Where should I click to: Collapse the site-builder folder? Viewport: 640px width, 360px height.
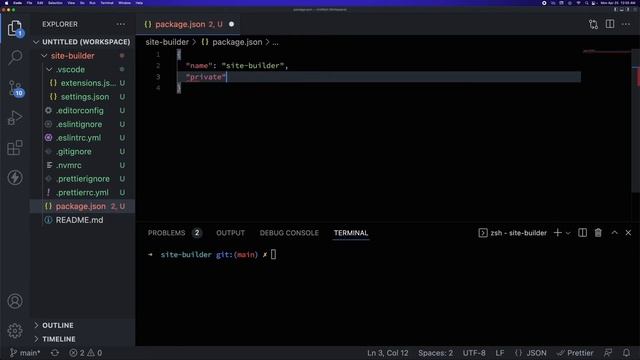(x=82, y=56)
